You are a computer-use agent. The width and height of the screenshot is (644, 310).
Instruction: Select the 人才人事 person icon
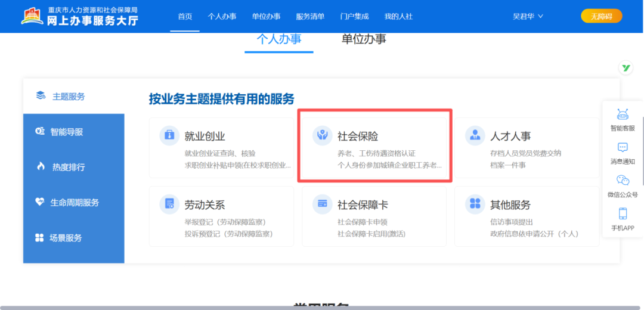(x=475, y=135)
